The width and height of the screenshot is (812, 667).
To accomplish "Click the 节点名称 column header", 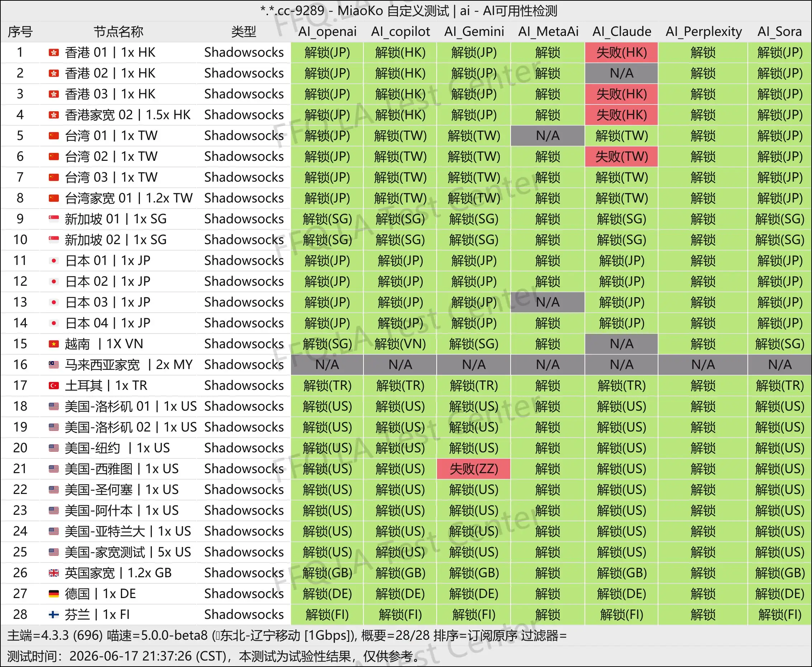I will [x=118, y=32].
